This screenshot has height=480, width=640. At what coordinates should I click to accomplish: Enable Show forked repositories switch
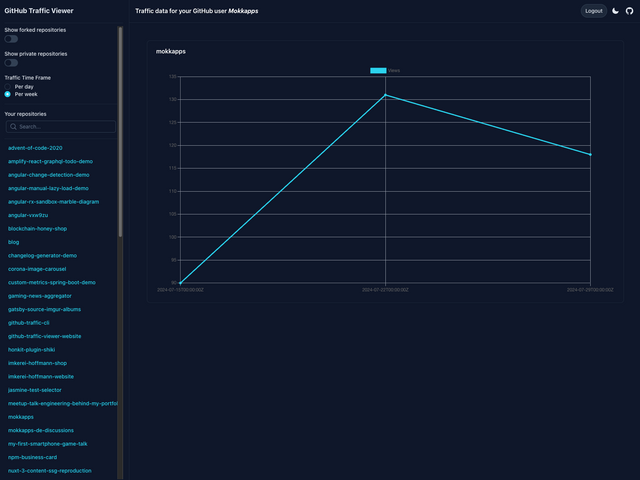(11, 39)
